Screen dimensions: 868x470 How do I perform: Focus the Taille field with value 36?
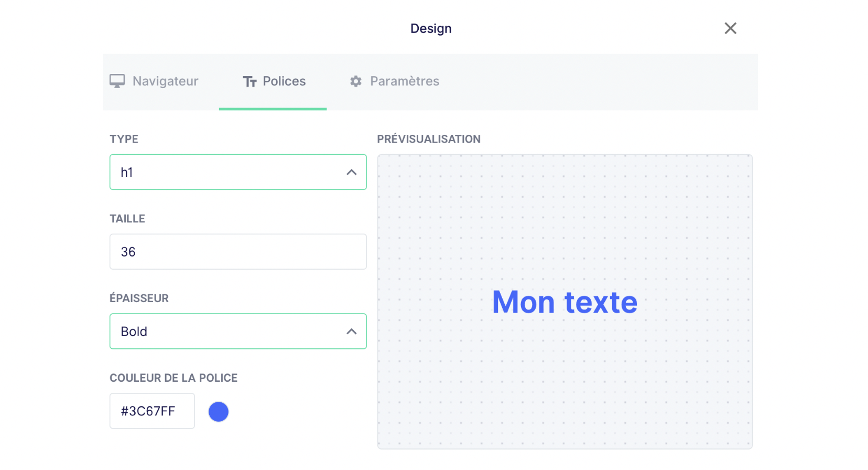238,252
